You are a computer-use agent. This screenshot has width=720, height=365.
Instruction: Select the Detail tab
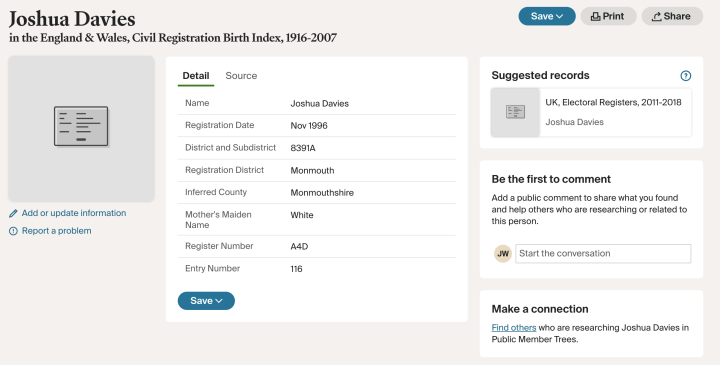coord(196,76)
